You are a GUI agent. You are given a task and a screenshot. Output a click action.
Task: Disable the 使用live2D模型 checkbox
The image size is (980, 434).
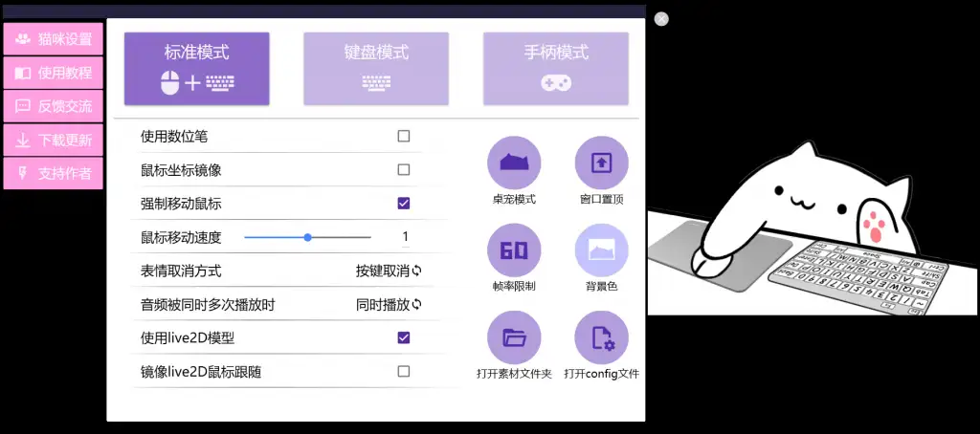click(404, 337)
